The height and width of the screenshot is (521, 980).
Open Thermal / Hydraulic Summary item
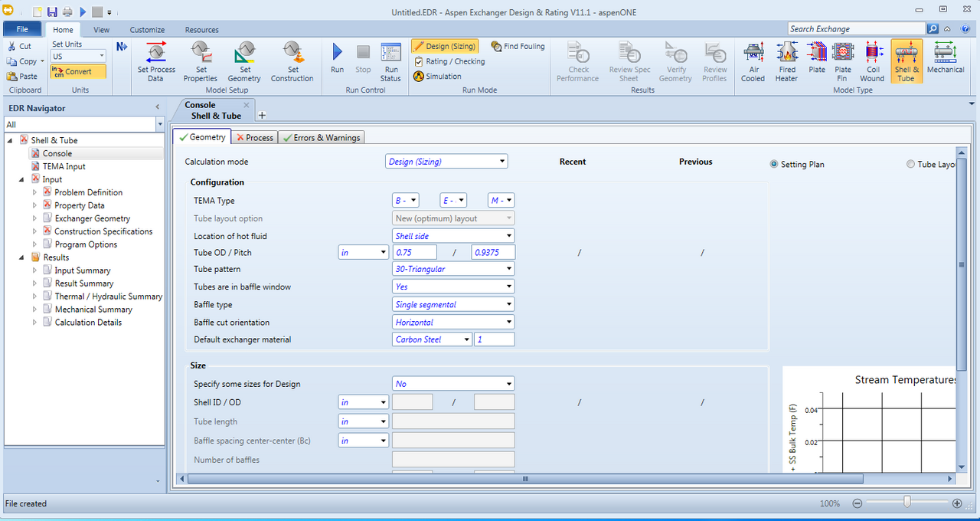pyautogui.click(x=109, y=297)
